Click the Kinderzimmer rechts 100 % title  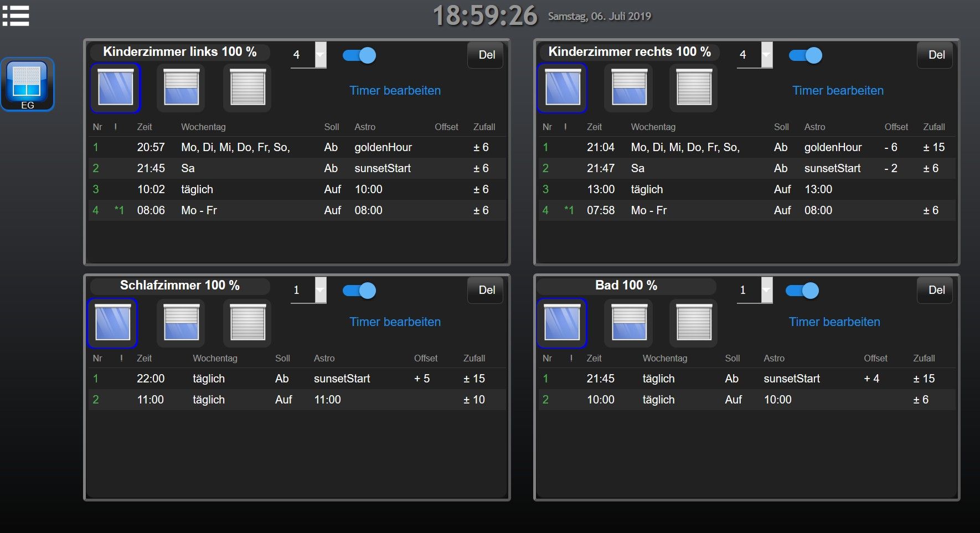click(630, 52)
